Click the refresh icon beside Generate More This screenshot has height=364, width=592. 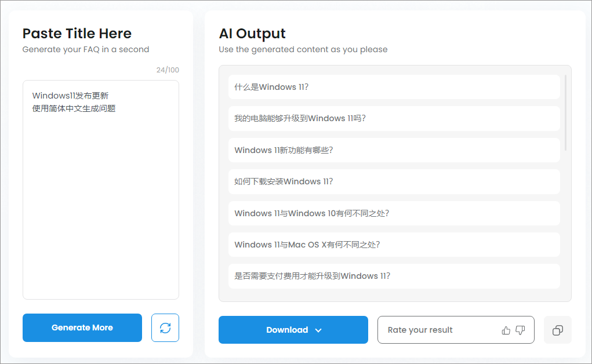point(165,328)
